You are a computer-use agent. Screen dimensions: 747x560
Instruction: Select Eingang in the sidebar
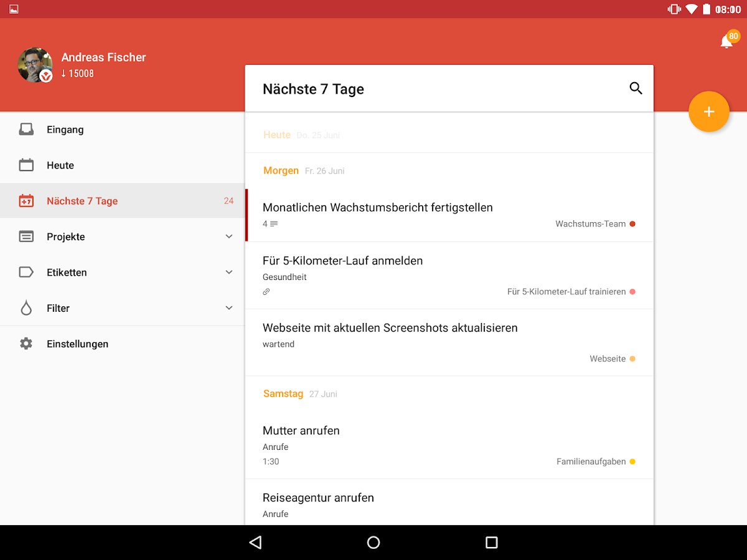(x=64, y=129)
